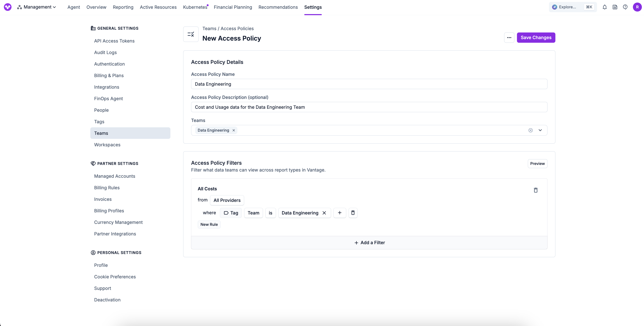Open the All Providers dropdown
Screen dimensions: 644x326
227,200
